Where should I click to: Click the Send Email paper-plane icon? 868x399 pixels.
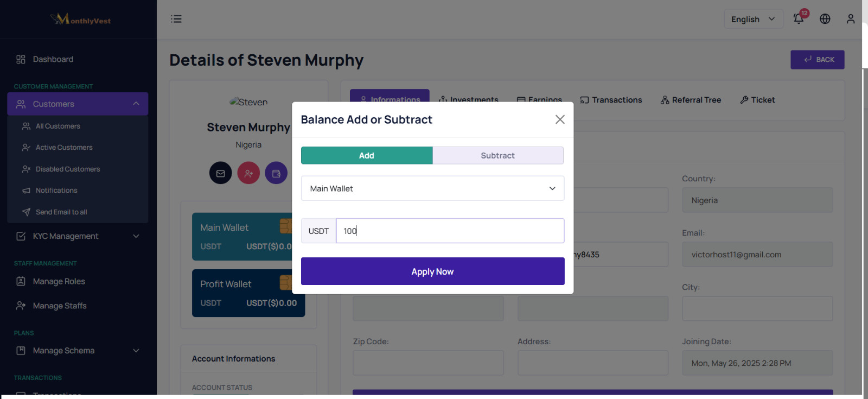pos(26,212)
